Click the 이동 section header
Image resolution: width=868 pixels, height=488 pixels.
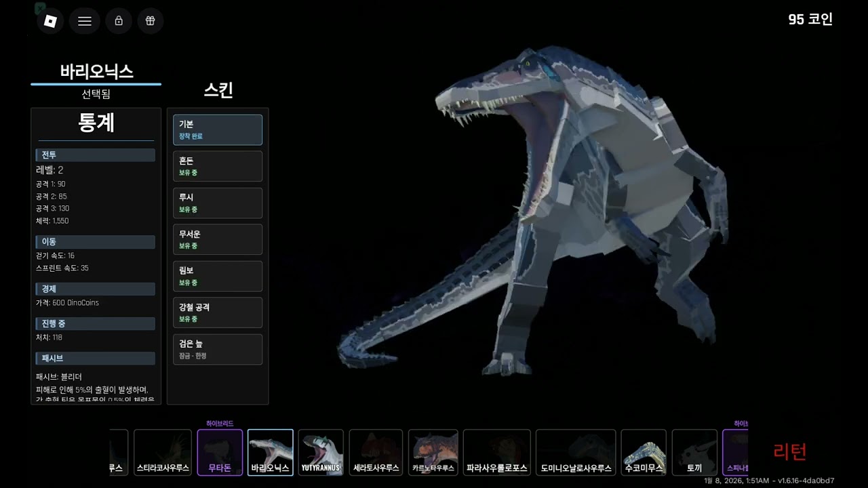point(96,242)
